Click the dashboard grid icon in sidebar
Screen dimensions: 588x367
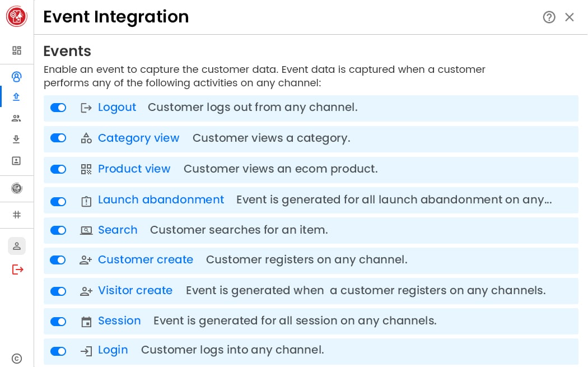17,50
